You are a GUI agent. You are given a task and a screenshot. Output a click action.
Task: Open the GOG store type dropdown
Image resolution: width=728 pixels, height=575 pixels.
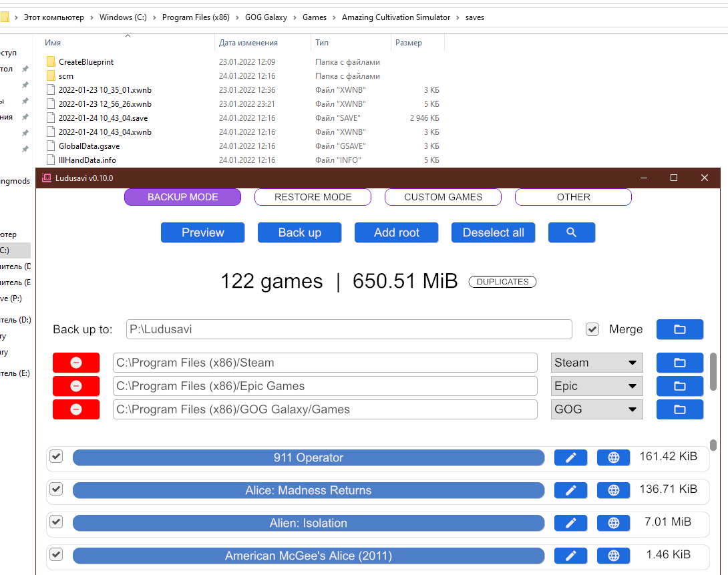[x=596, y=409]
